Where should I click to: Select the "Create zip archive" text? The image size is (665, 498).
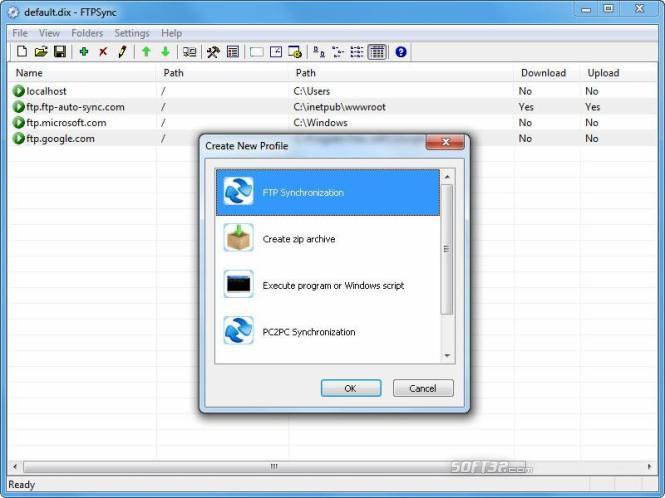pos(299,239)
